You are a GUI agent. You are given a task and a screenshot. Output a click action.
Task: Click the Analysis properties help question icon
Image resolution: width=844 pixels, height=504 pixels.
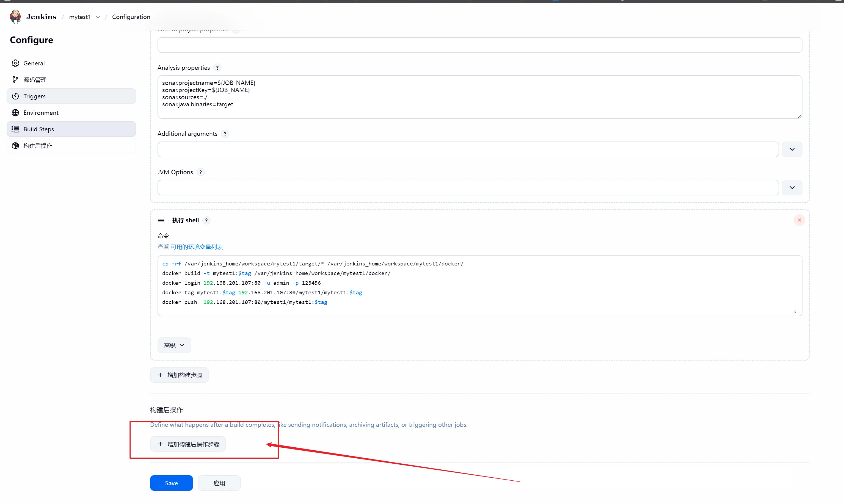(217, 68)
